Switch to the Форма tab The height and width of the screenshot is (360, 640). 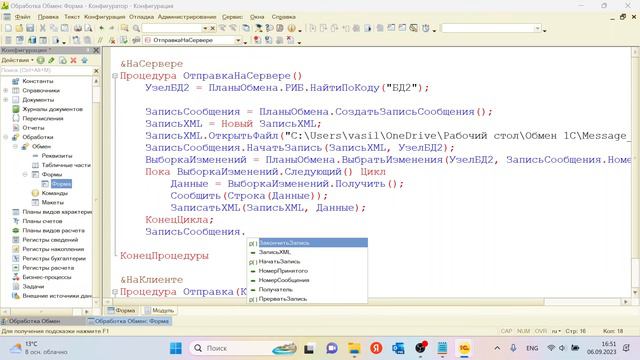121,310
